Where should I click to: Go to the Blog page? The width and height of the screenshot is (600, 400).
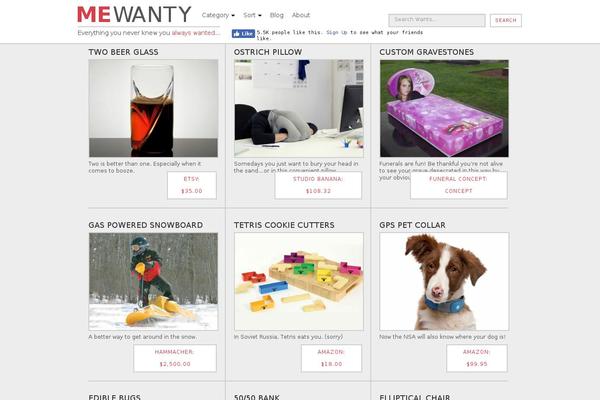277,15
